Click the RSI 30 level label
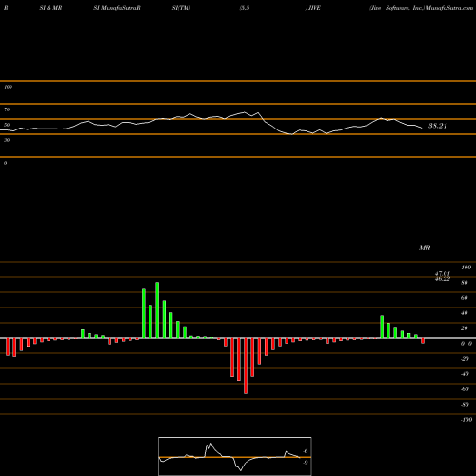 pyautogui.click(x=7, y=140)
